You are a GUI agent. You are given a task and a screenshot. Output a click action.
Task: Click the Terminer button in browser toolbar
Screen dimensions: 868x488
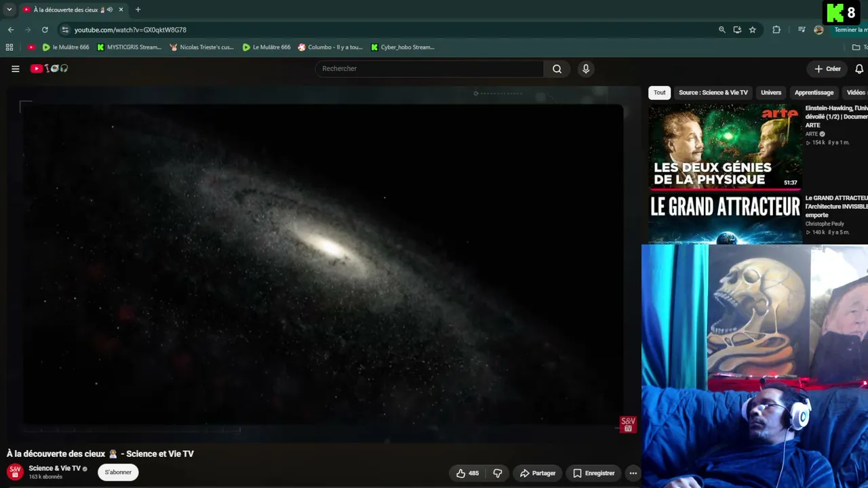tap(850, 30)
